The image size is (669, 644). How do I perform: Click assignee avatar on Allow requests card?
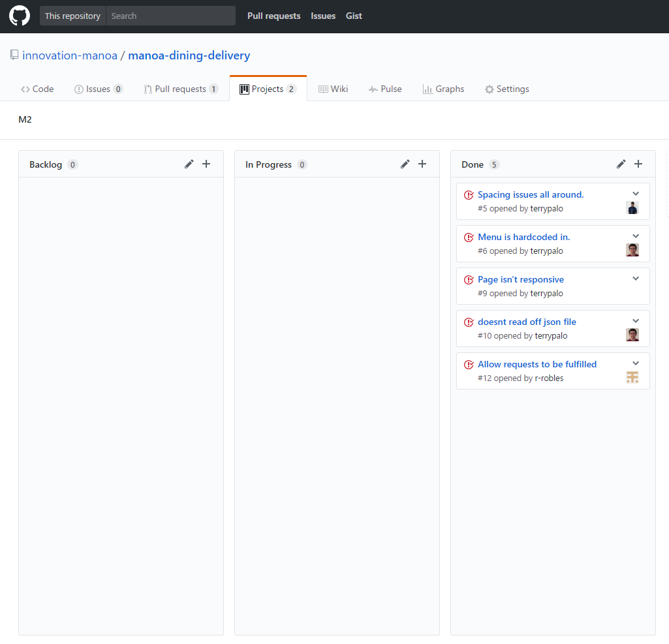pos(632,377)
